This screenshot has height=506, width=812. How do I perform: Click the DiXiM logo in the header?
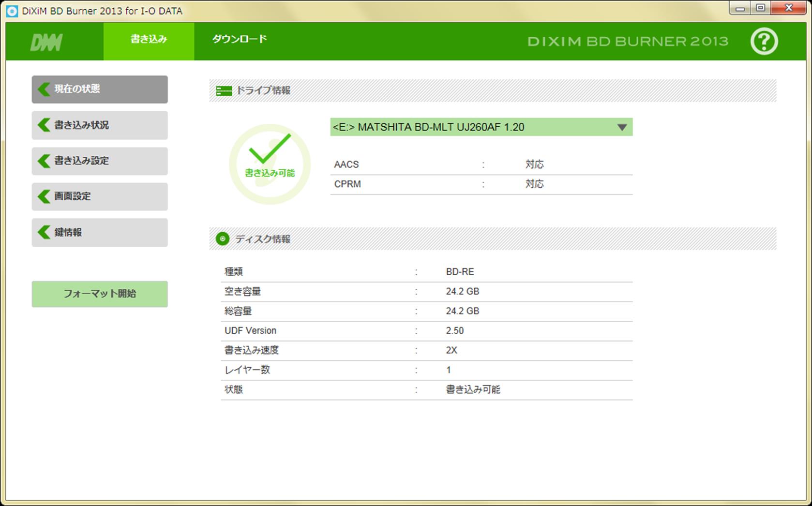[x=46, y=43]
